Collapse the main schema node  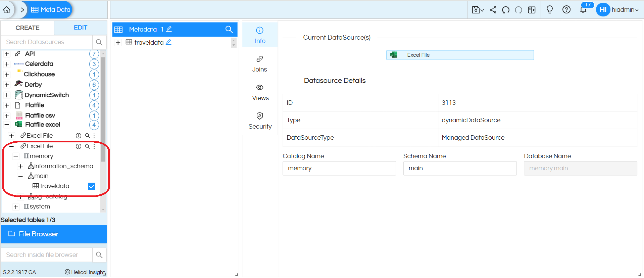tap(20, 176)
